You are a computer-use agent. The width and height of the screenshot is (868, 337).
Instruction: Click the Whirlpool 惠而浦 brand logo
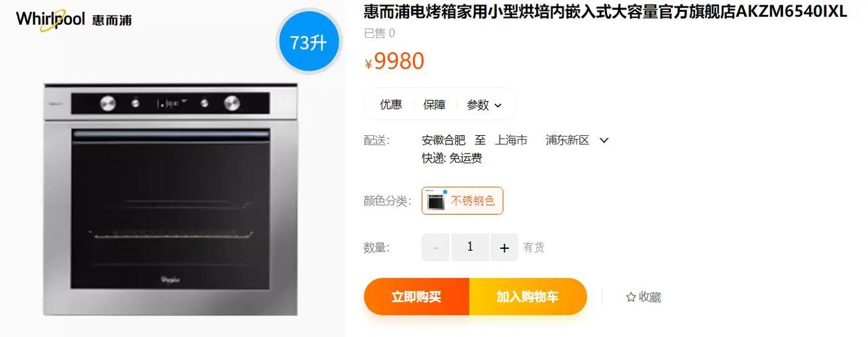(74, 20)
